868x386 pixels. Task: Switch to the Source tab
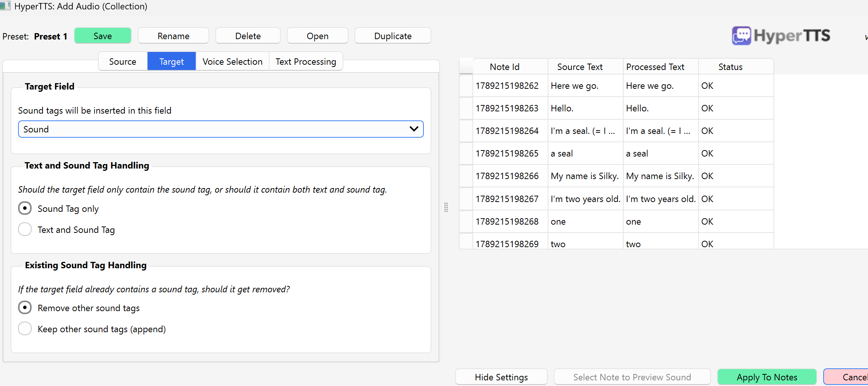click(123, 61)
